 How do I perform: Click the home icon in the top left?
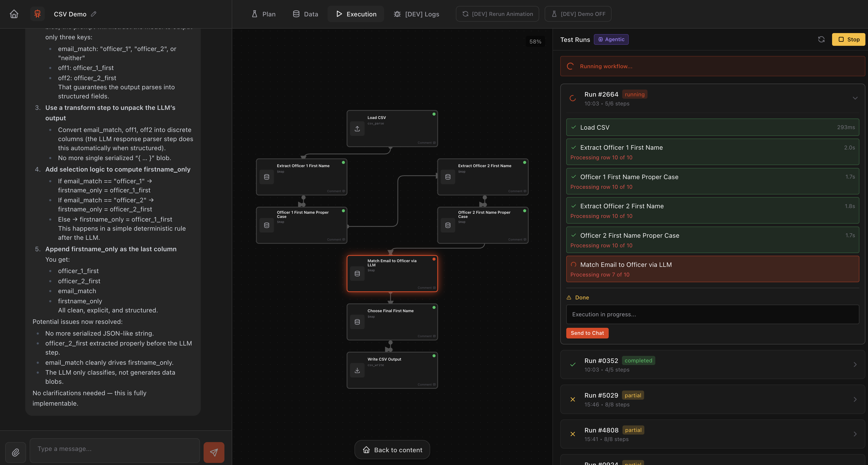tap(14, 14)
